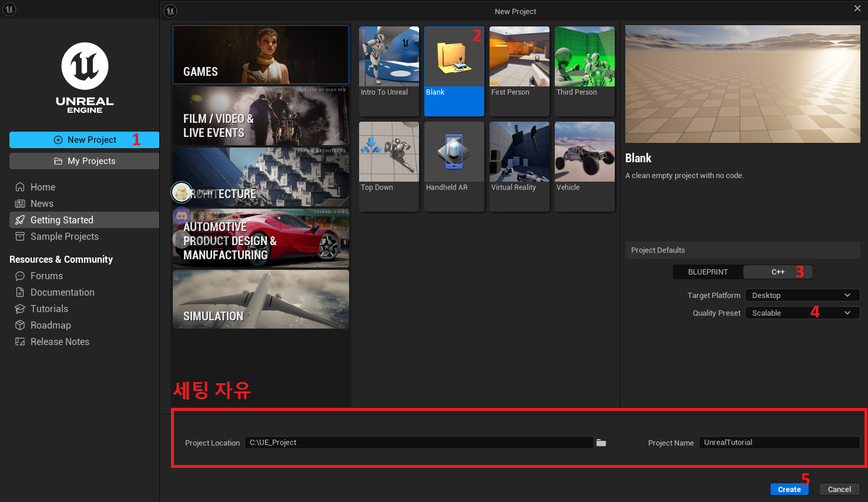Open the Release Notes link

click(84, 342)
